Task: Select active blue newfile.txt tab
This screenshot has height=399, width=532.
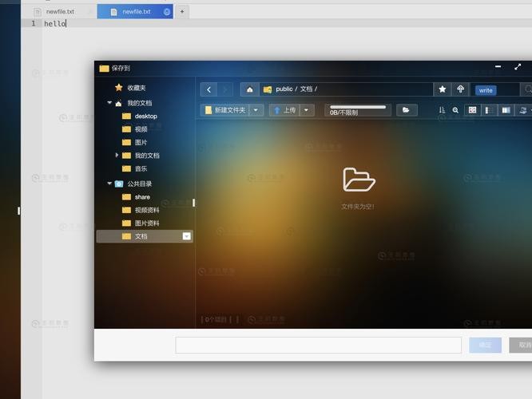Action: [135, 11]
